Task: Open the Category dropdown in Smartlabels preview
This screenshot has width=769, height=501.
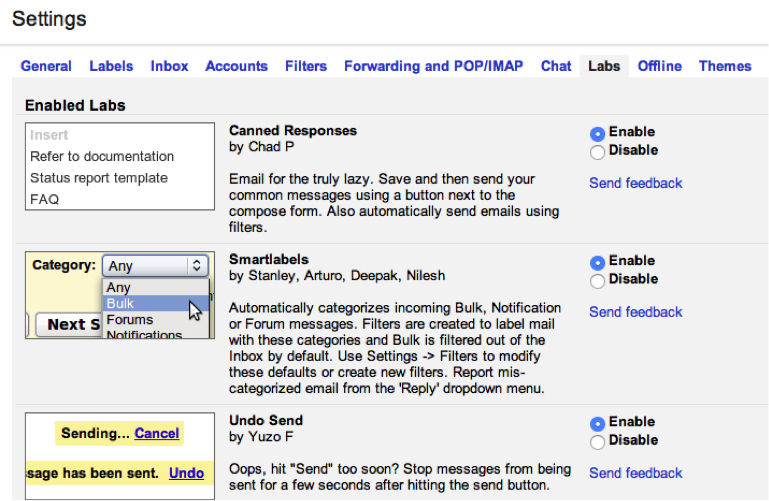Action: [x=155, y=266]
